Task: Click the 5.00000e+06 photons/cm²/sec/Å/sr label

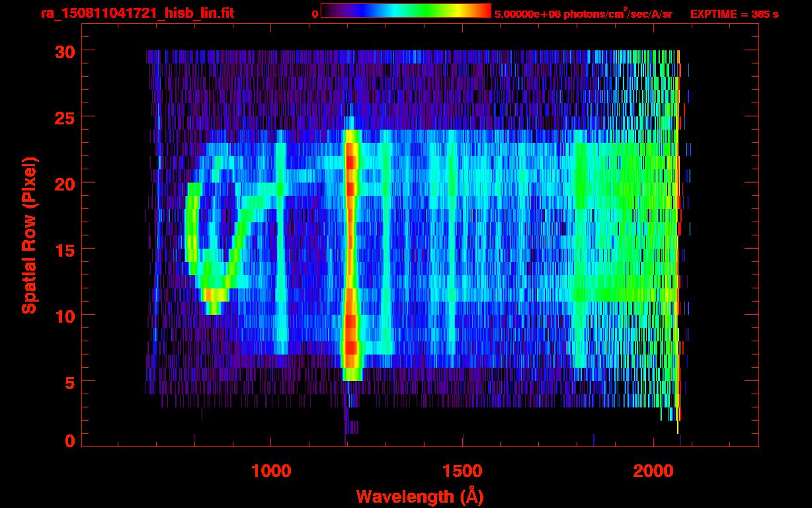Action: coord(583,13)
